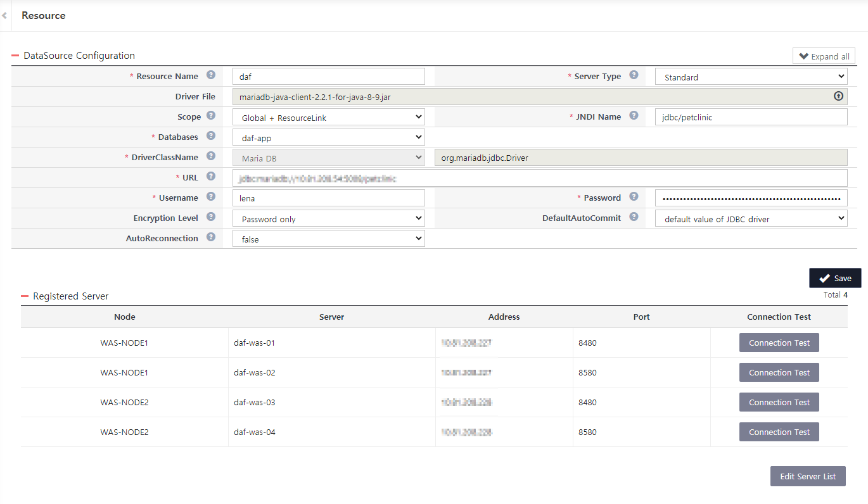Open the Scope help tooltip
Viewport: 868px width, 504px height.
pos(212,116)
